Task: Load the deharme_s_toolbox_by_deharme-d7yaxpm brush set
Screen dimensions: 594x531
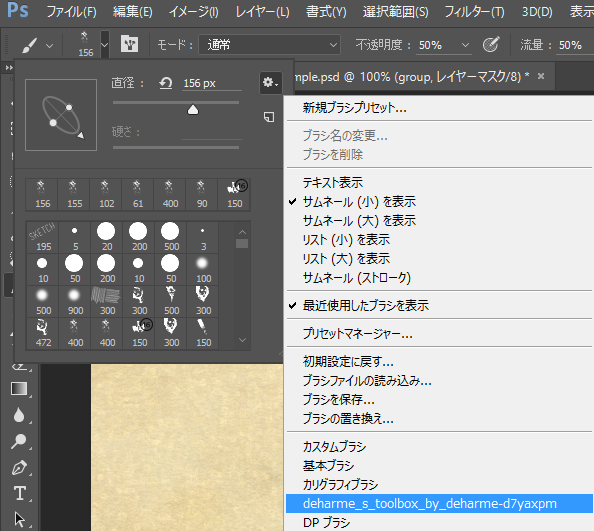Action: tap(439, 503)
